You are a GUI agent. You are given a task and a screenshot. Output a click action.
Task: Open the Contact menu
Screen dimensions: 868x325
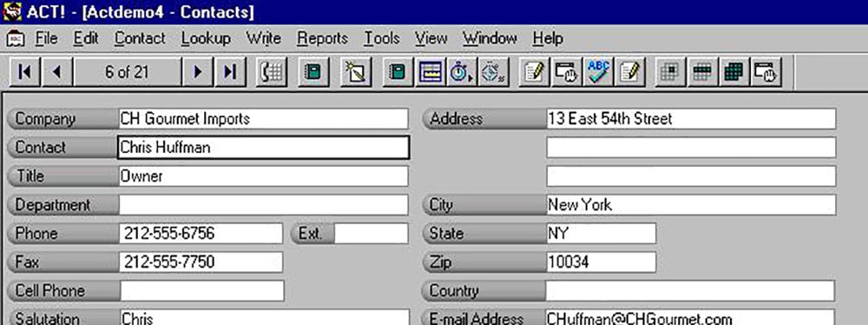[x=140, y=38]
